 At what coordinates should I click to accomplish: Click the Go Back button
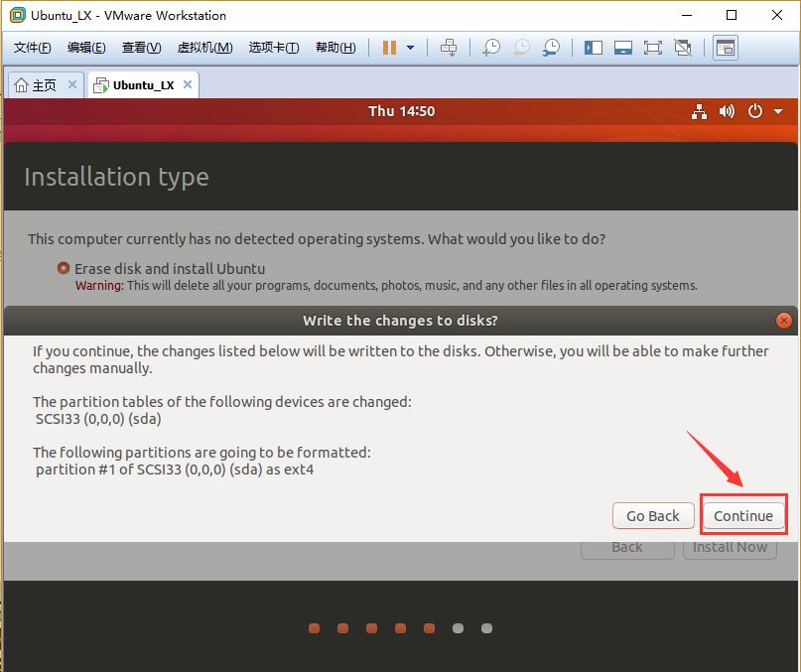653,515
